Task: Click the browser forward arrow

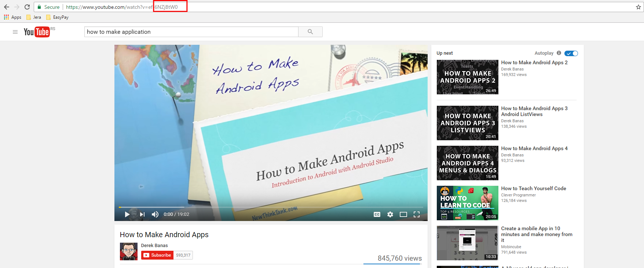Action: pos(17,7)
